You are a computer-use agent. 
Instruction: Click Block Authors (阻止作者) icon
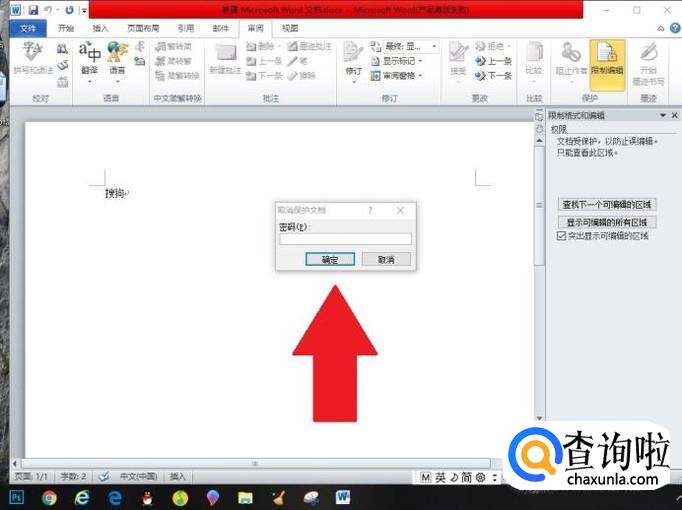(x=571, y=59)
